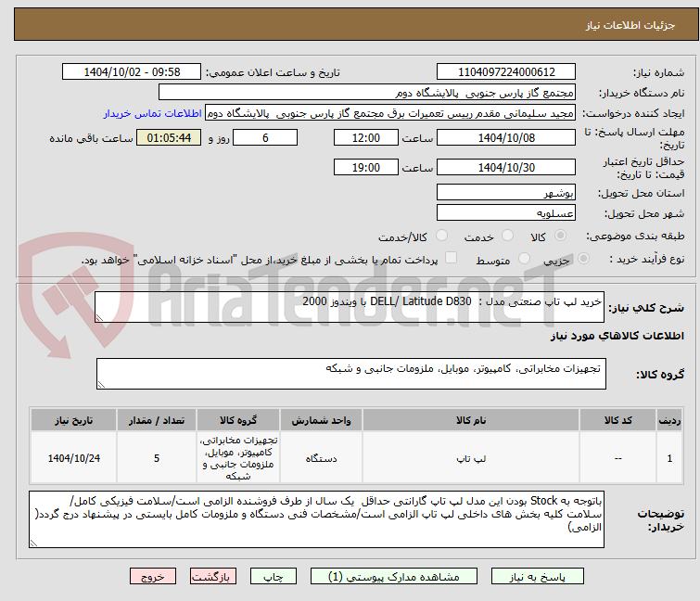Click the 'خروج' exit button
700x601 pixels.
(x=153, y=577)
